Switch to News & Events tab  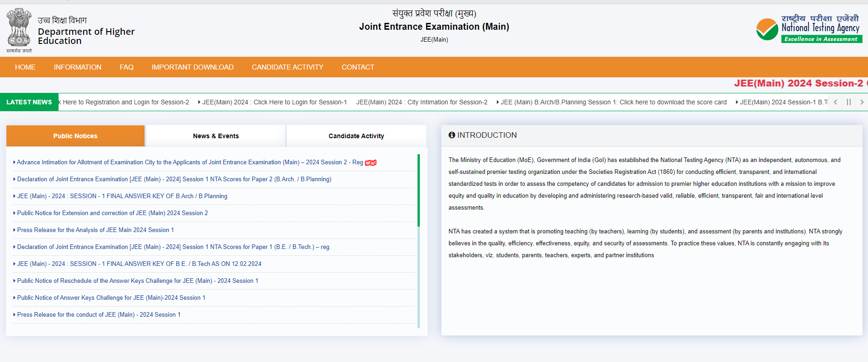tap(216, 136)
